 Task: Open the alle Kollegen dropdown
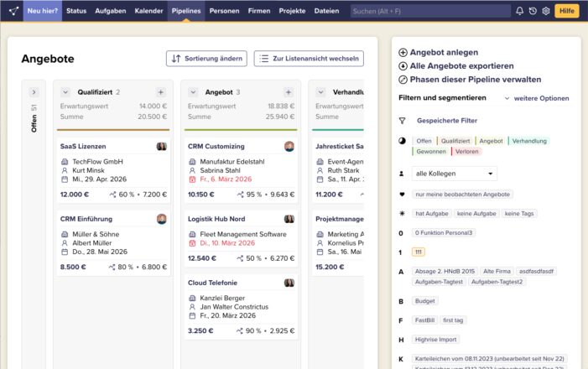(454, 174)
